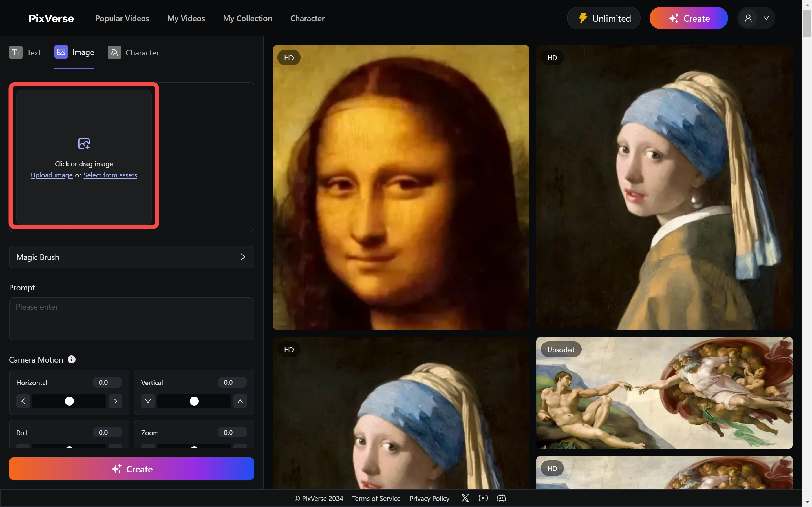This screenshot has width=812, height=507.
Task: Expand the Magic Brush panel
Action: click(x=132, y=257)
